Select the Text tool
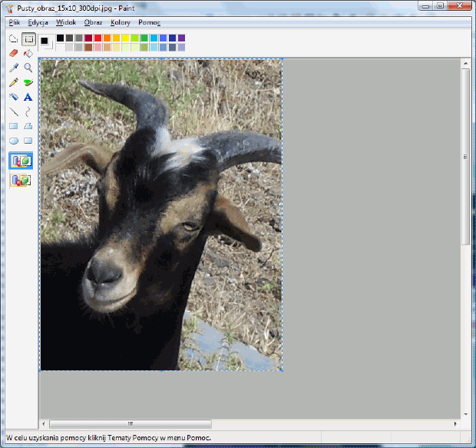The height and width of the screenshot is (448, 476). click(x=28, y=97)
